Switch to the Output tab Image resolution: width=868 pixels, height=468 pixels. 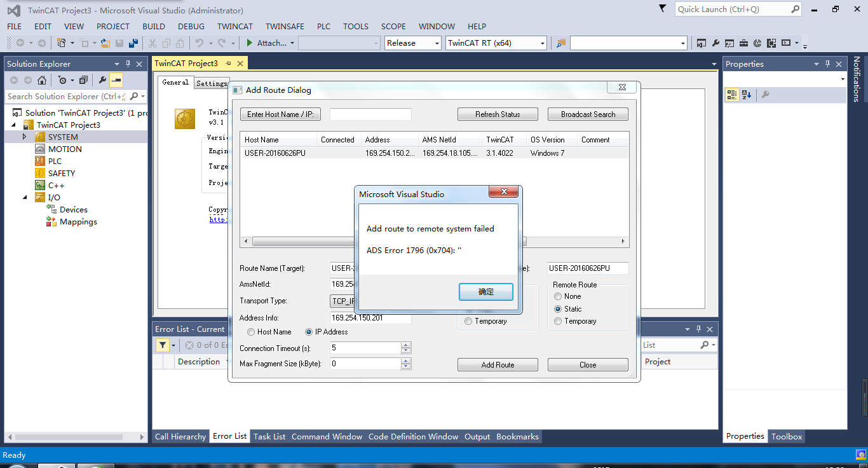pos(477,437)
